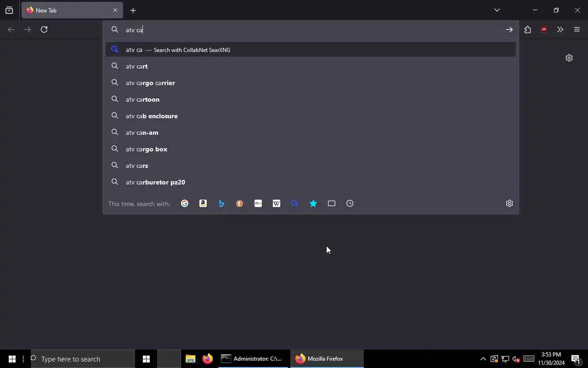
Task: Open Firefox View icon in the tab strip
Action: pyautogui.click(x=9, y=10)
